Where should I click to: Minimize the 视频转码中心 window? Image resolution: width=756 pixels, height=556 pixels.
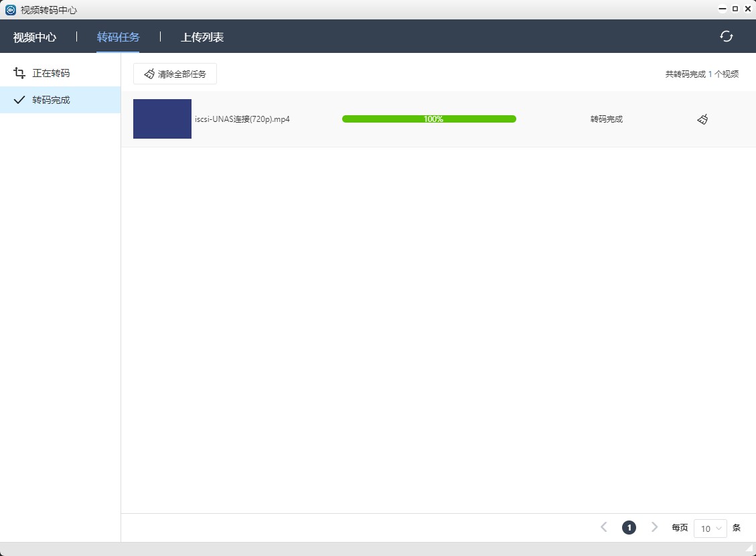coord(723,9)
